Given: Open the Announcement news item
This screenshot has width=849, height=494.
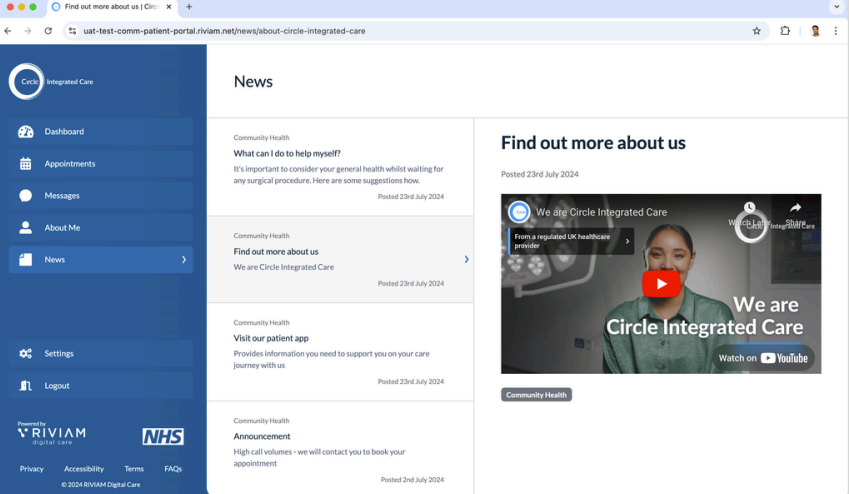Looking at the screenshot, I should point(262,436).
